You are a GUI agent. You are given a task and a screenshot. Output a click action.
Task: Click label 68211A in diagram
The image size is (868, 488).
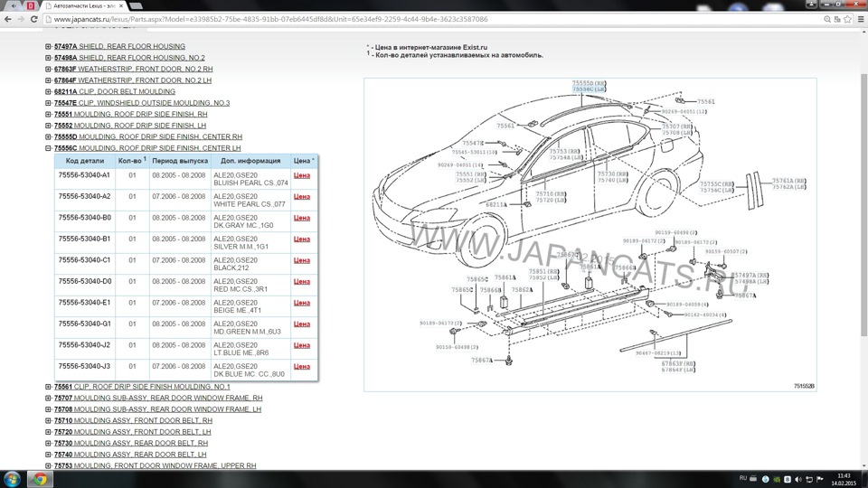pos(496,205)
